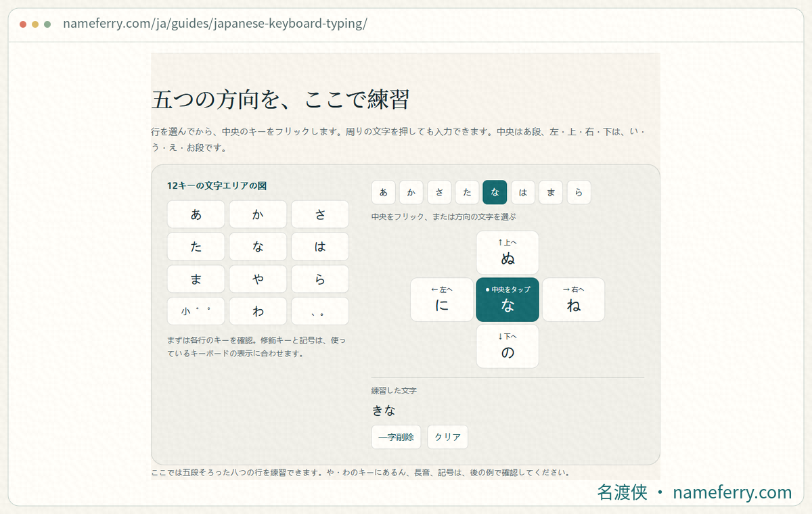Click the ま key in the 12-key diagram

pos(196,279)
